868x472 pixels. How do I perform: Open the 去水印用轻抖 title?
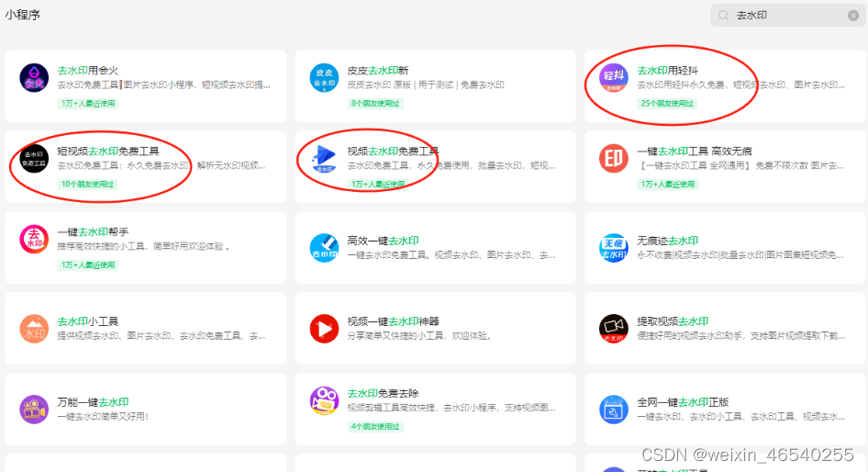(x=668, y=71)
